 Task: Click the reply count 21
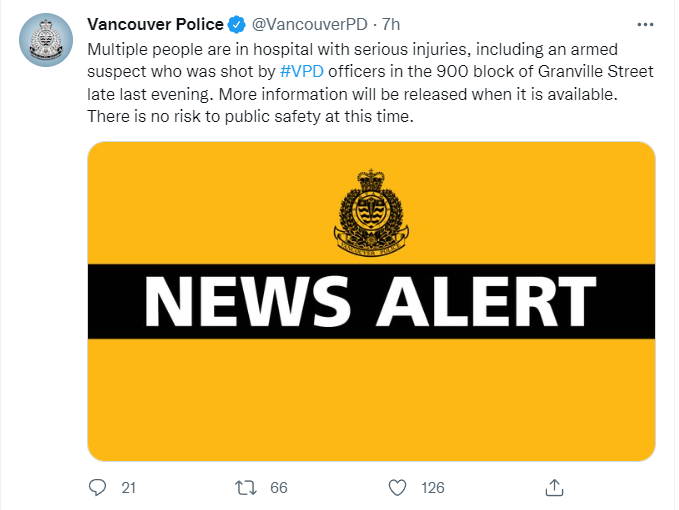coord(128,487)
